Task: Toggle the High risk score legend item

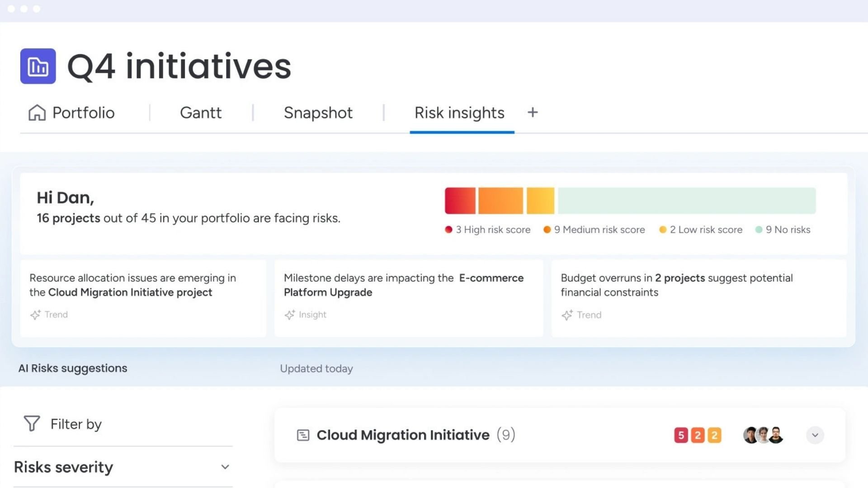Action: coord(487,230)
